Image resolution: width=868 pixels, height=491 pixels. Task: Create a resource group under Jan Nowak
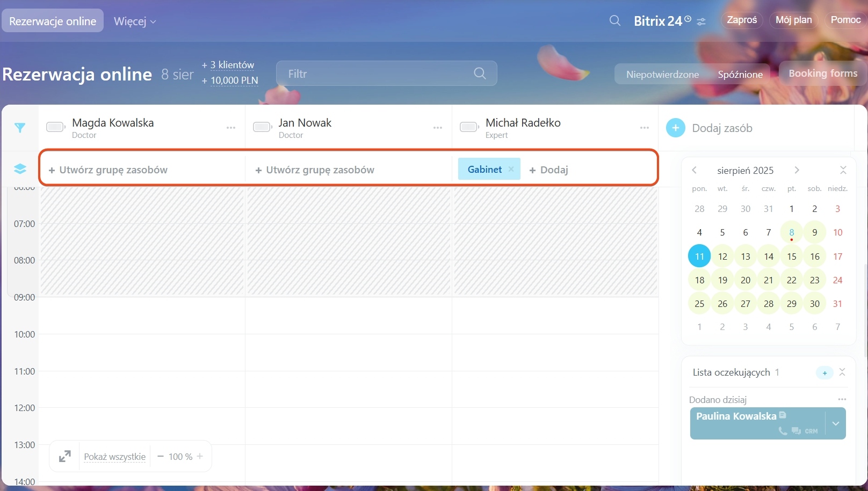click(x=315, y=170)
